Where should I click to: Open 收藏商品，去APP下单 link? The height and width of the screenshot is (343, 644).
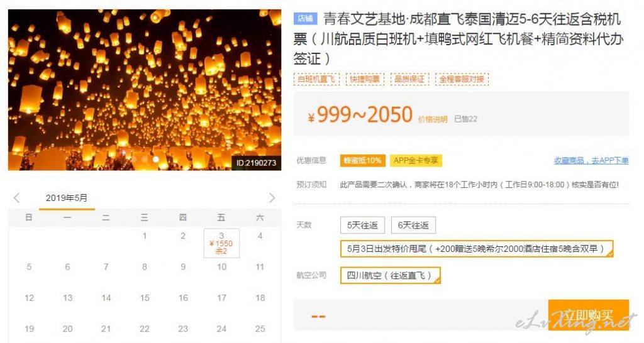coord(591,160)
